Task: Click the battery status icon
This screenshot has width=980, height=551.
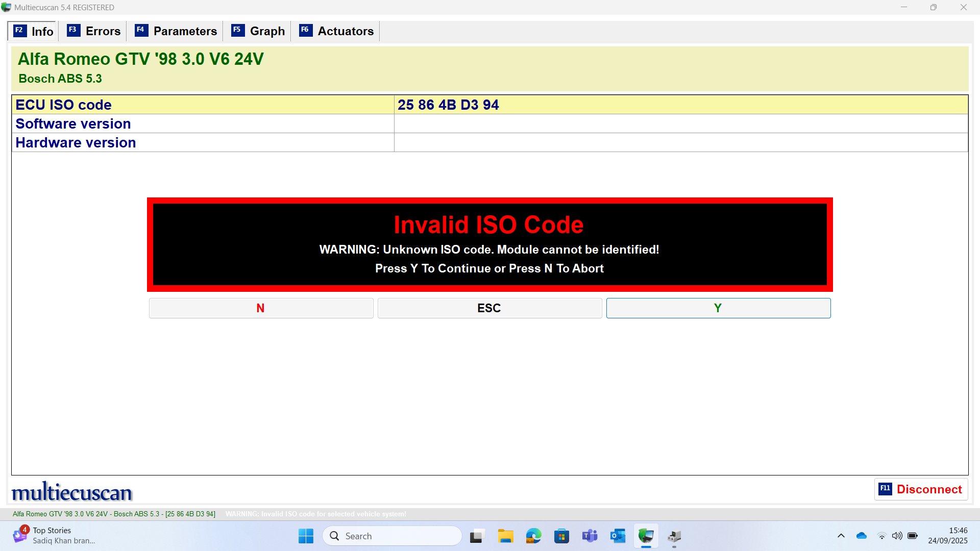Action: [x=914, y=536]
